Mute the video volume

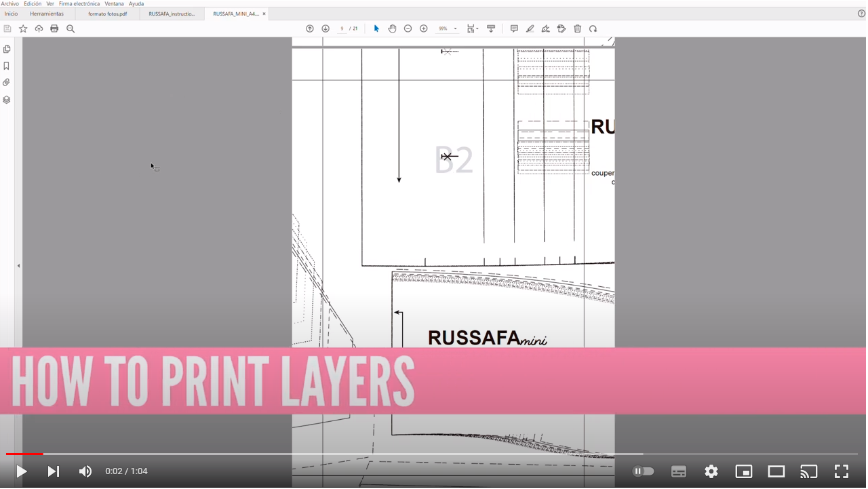85,471
